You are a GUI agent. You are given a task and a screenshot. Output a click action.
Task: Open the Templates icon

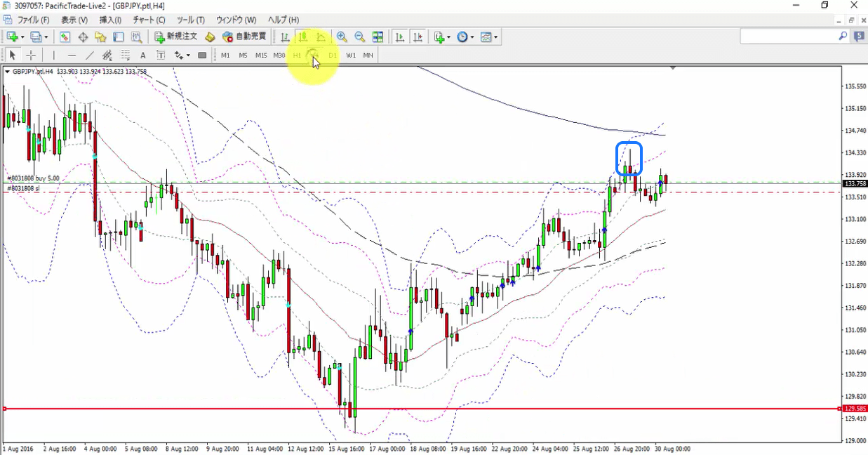pyautogui.click(x=486, y=37)
